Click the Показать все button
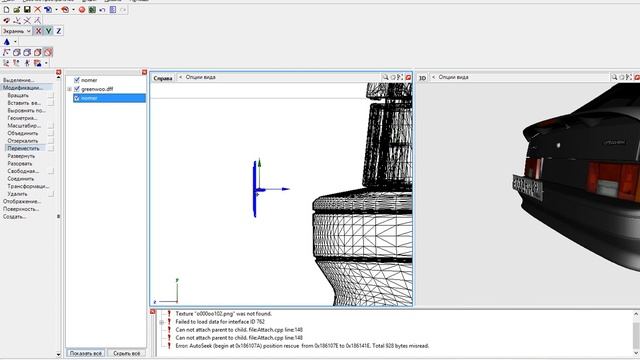This screenshot has width=640, height=360. click(x=86, y=353)
